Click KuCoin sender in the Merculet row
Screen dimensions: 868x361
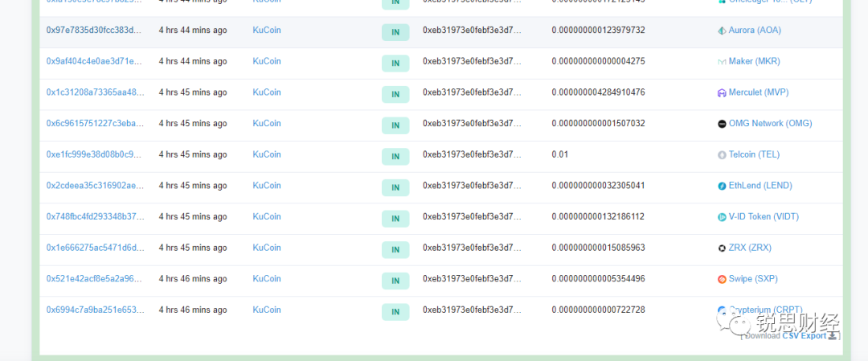click(x=267, y=92)
